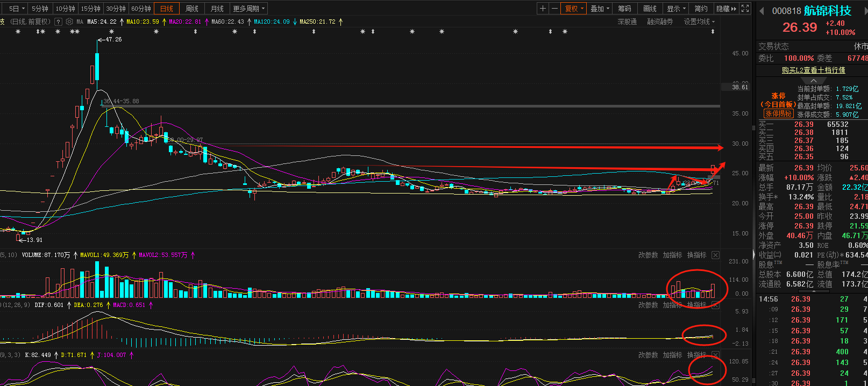
Task: Click the event star marker under MA5 label
Action: 111,32
